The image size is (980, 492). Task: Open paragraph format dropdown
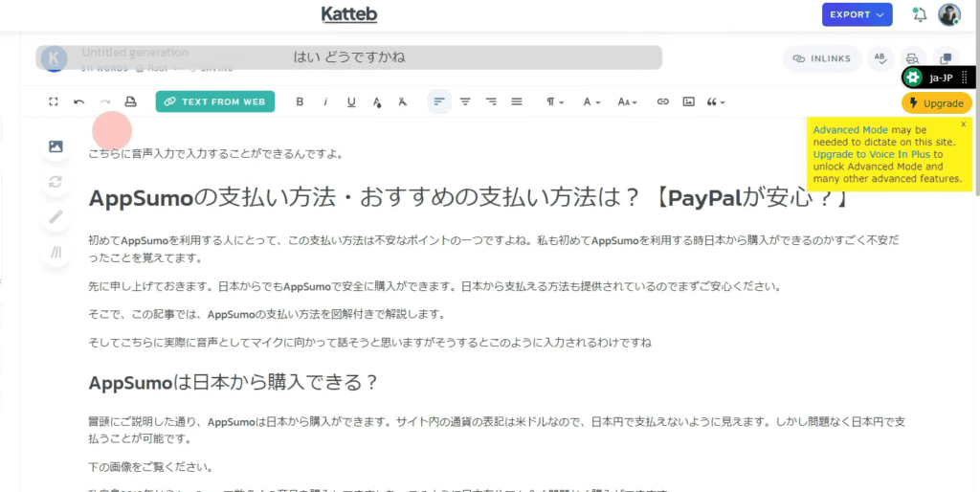click(555, 101)
